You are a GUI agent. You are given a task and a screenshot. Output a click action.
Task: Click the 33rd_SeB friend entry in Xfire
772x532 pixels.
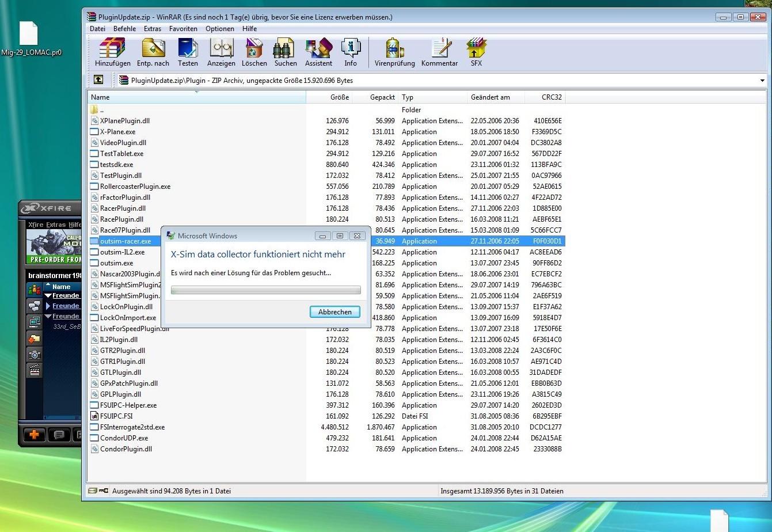pyautogui.click(x=67, y=326)
